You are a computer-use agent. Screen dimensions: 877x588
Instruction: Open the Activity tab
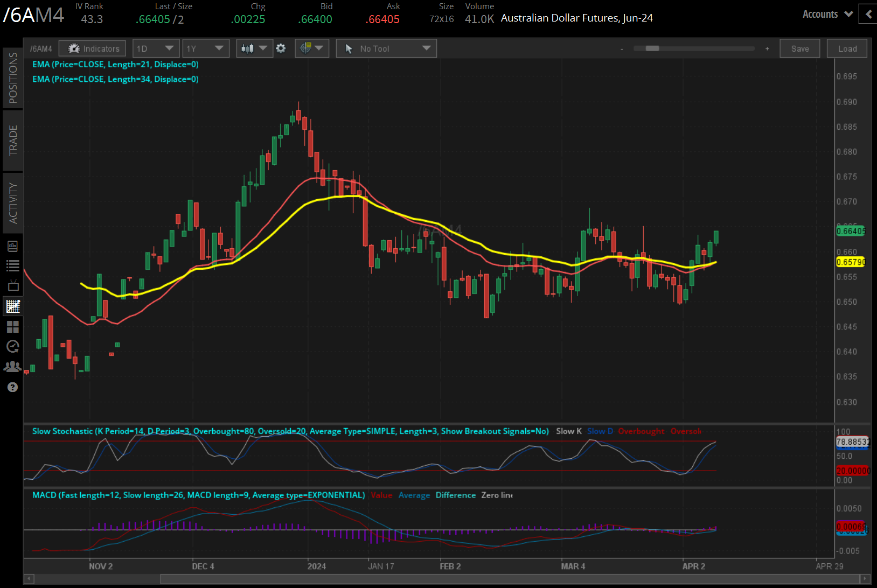point(13,203)
